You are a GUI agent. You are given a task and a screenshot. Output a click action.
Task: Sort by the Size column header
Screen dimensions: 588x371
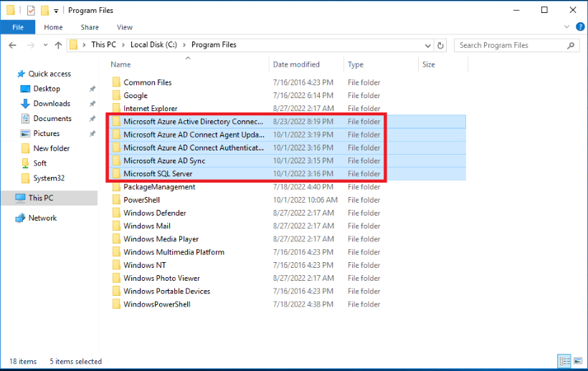[429, 64]
